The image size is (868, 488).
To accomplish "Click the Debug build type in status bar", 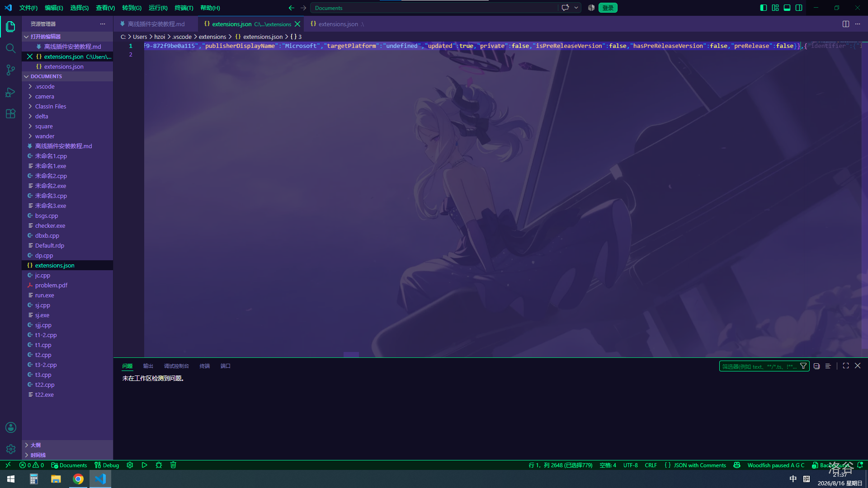I will 107,465.
